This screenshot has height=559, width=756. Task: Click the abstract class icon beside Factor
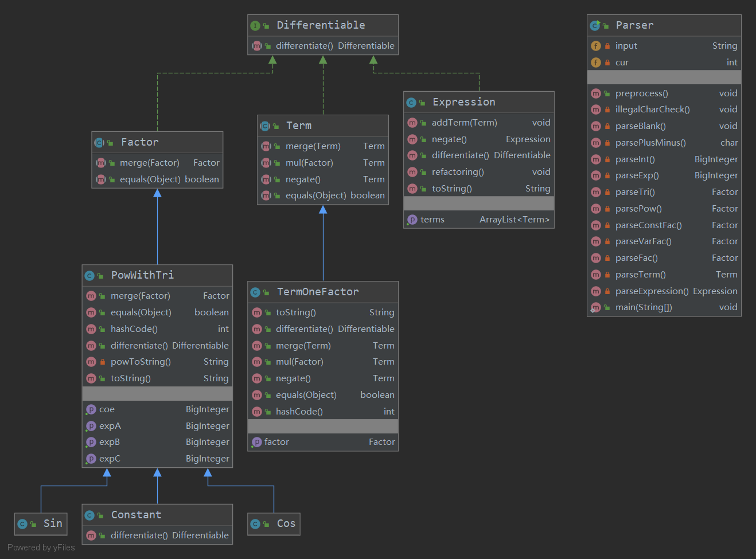[100, 143]
